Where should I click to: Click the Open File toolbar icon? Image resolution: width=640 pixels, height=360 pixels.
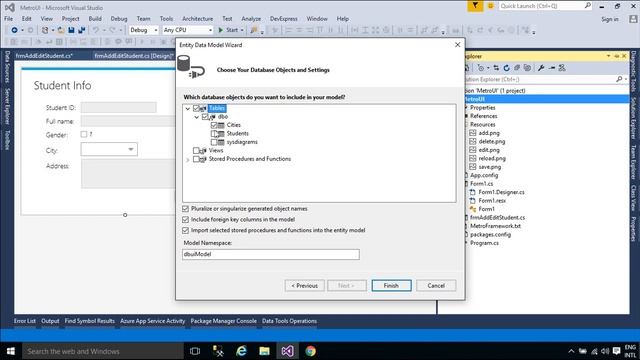[61, 30]
